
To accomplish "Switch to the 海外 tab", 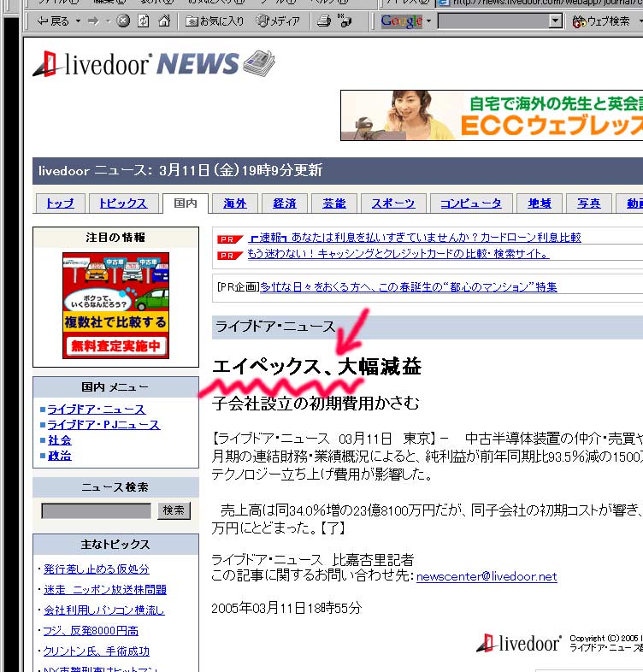I will pos(235,203).
